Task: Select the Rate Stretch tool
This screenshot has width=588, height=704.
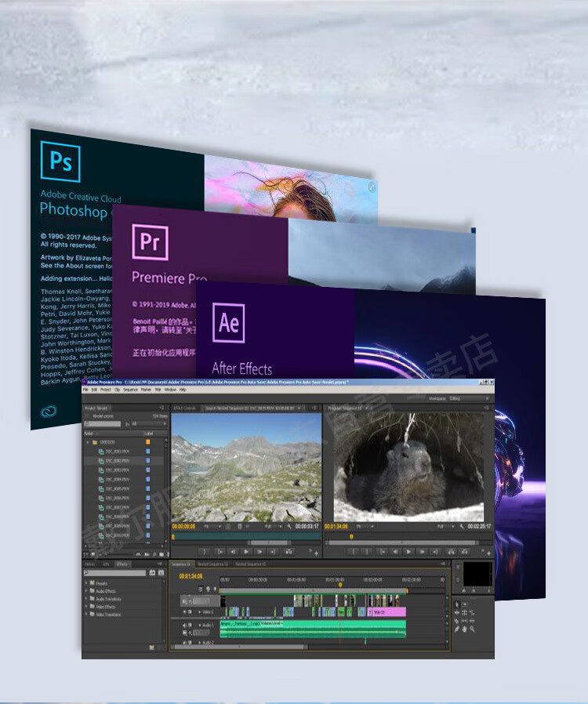Action: (472, 613)
